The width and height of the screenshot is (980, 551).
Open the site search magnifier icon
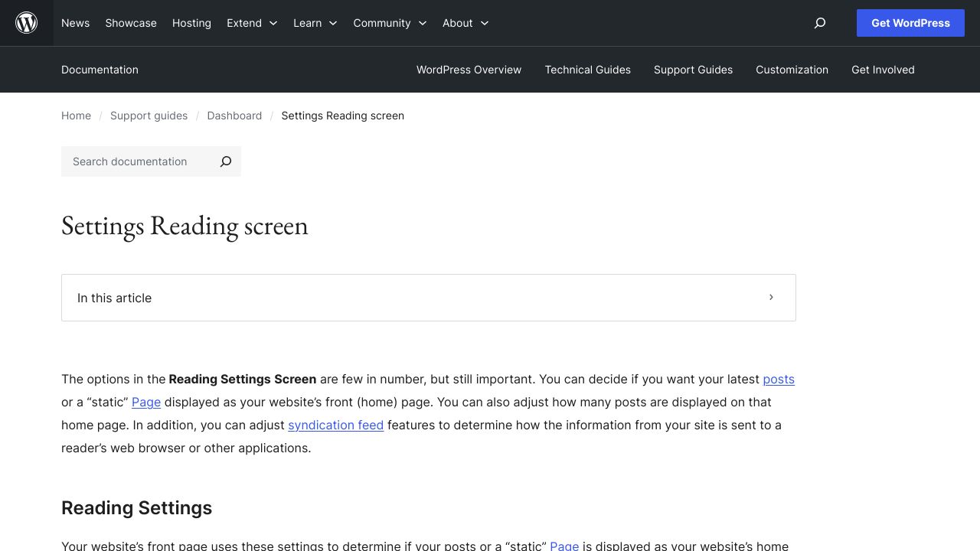[819, 24]
